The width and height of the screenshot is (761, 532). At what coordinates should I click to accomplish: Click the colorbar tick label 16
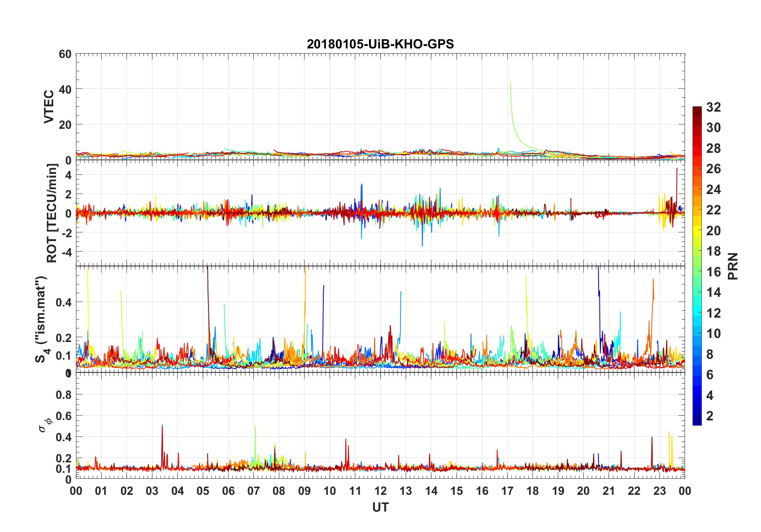coord(713,272)
